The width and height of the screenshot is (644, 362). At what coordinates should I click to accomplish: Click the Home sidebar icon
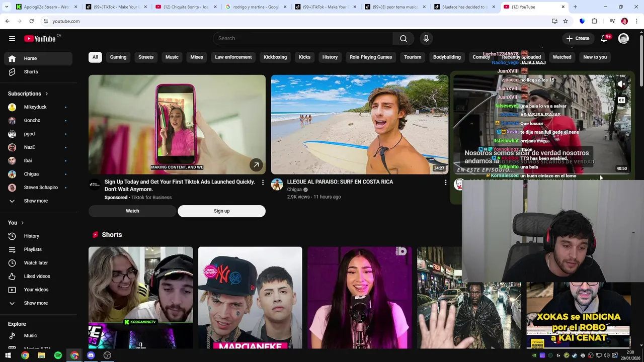coord(12,58)
